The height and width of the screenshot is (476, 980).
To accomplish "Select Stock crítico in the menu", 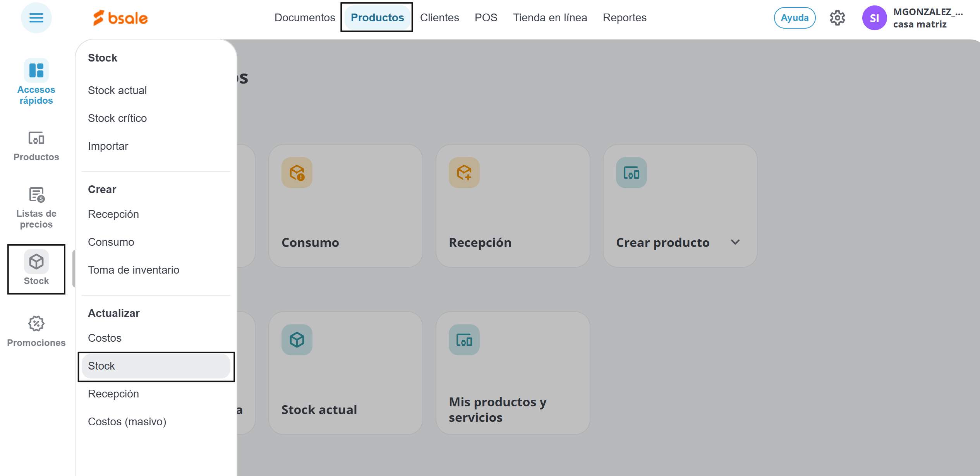I will coord(117,118).
